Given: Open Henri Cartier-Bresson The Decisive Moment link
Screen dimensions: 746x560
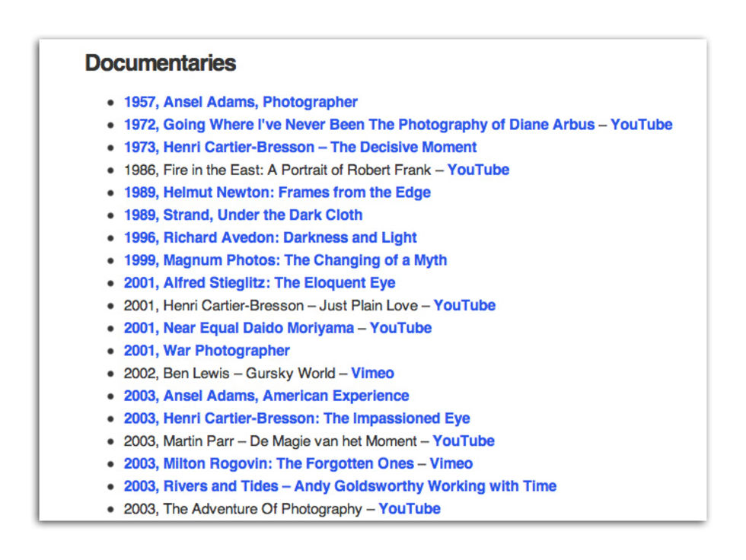Looking at the screenshot, I should [x=300, y=148].
